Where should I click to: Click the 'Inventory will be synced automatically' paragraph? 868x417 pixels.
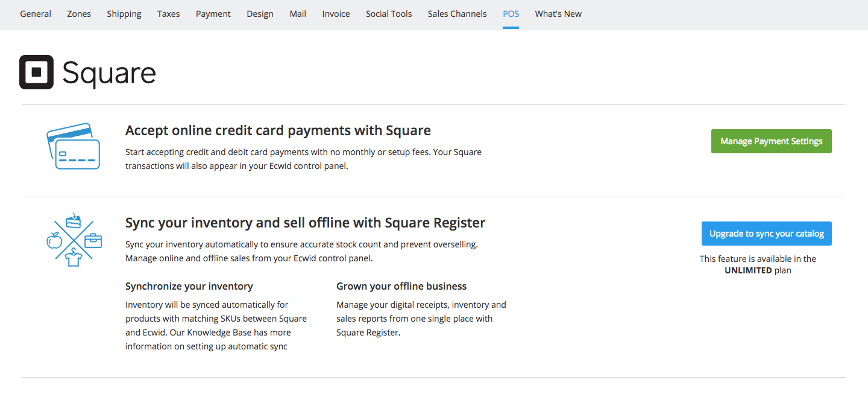click(216, 325)
